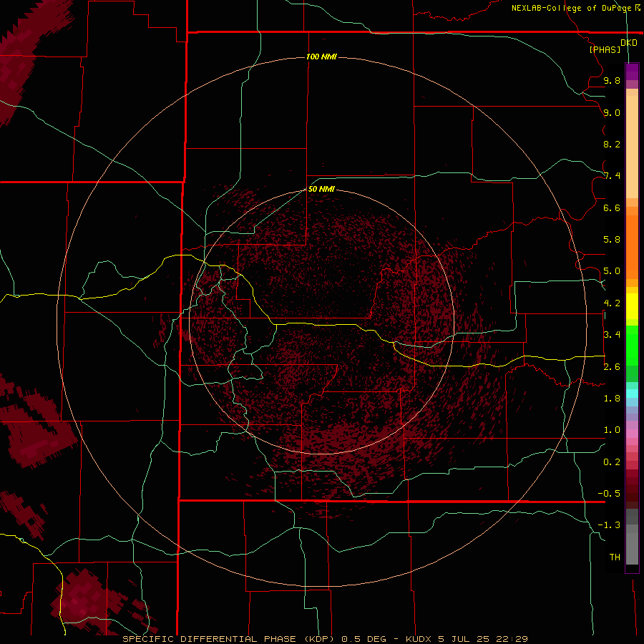644x644 pixels.
Task: Click the 1.0 value on the color scale
Action: (x=612, y=430)
